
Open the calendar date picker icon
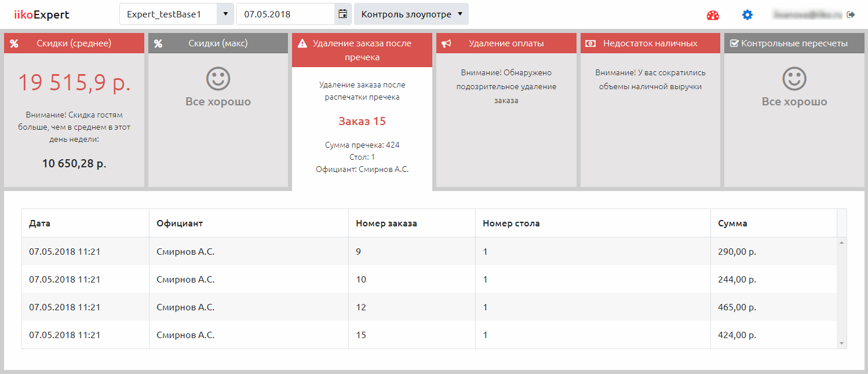point(343,14)
